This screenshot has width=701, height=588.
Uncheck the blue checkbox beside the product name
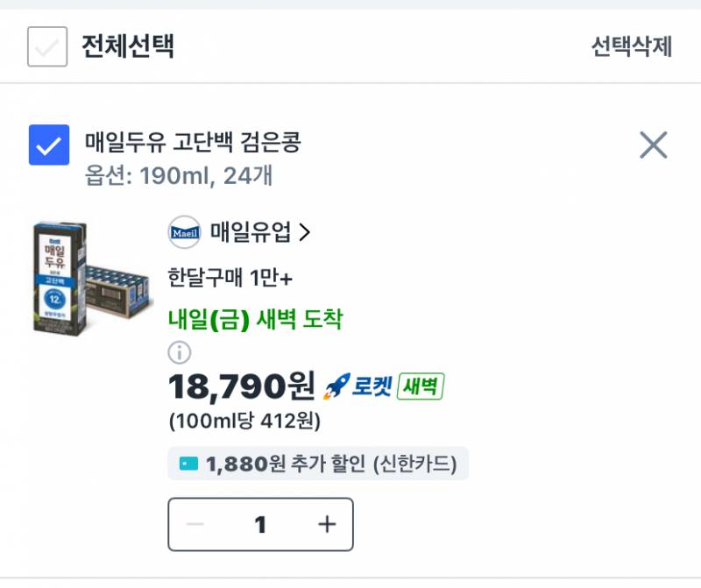tap(50, 145)
